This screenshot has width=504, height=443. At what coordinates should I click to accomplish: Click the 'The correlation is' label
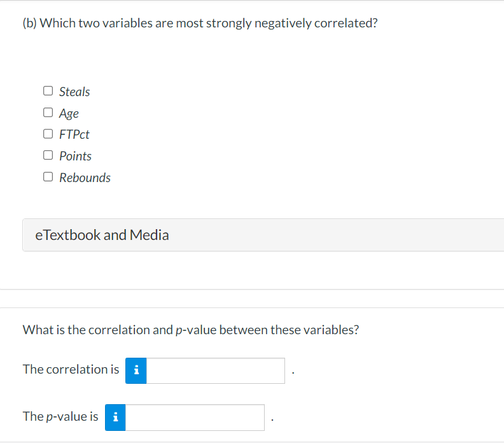pos(71,369)
